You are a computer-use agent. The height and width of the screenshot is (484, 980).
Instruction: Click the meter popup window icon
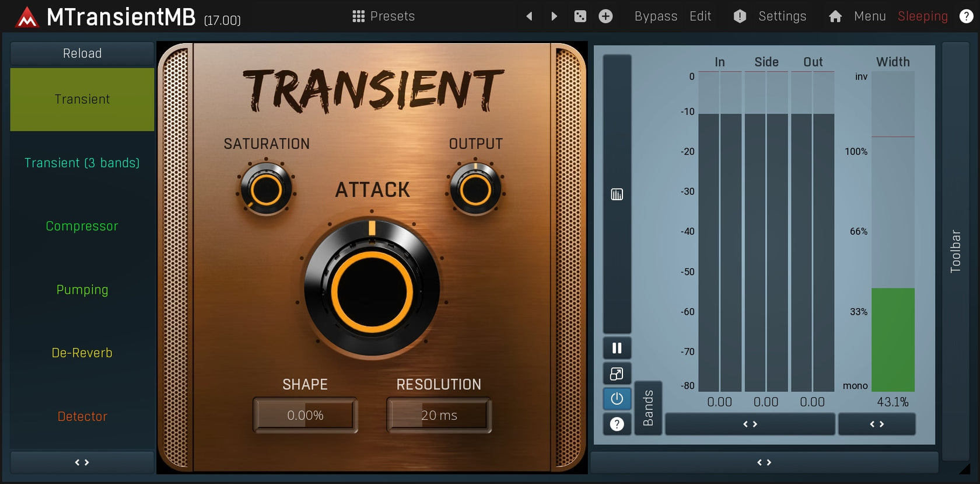coord(617,374)
